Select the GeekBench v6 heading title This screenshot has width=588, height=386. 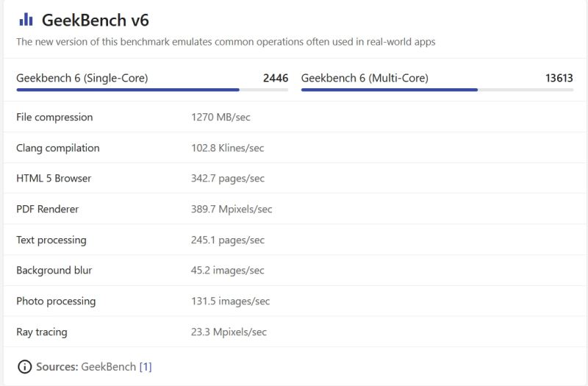95,20
